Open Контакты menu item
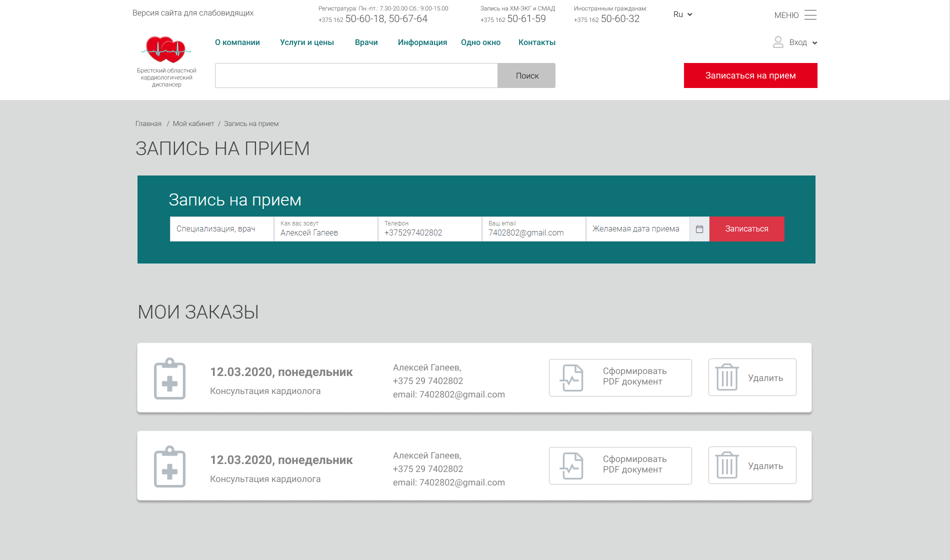The image size is (950, 560). click(x=537, y=42)
